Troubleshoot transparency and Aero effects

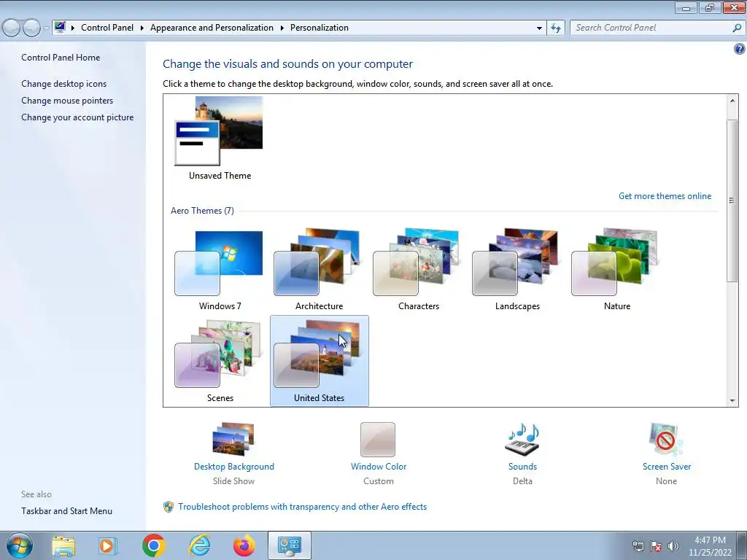pyautogui.click(x=303, y=507)
